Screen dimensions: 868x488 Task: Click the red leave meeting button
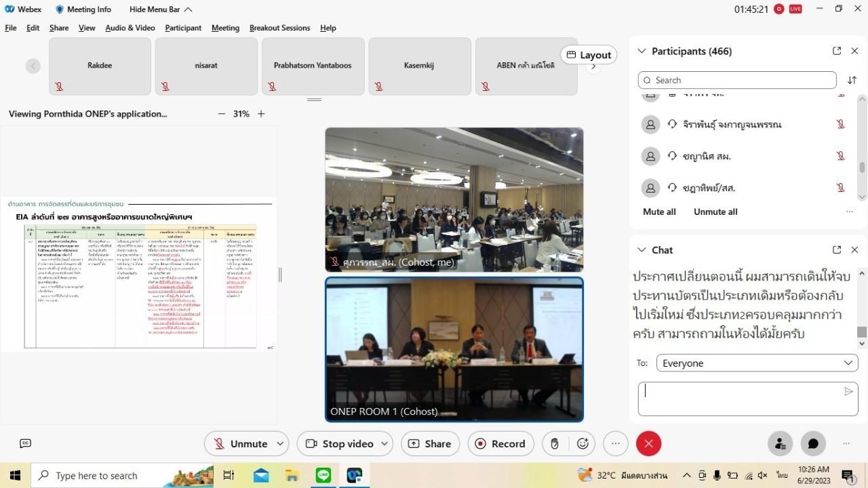[648, 443]
